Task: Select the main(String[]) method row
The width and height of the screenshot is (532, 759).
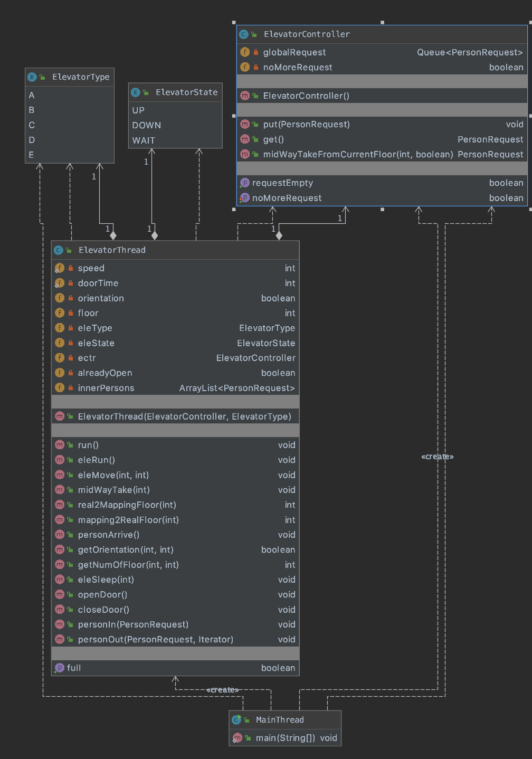Action: coord(285,738)
